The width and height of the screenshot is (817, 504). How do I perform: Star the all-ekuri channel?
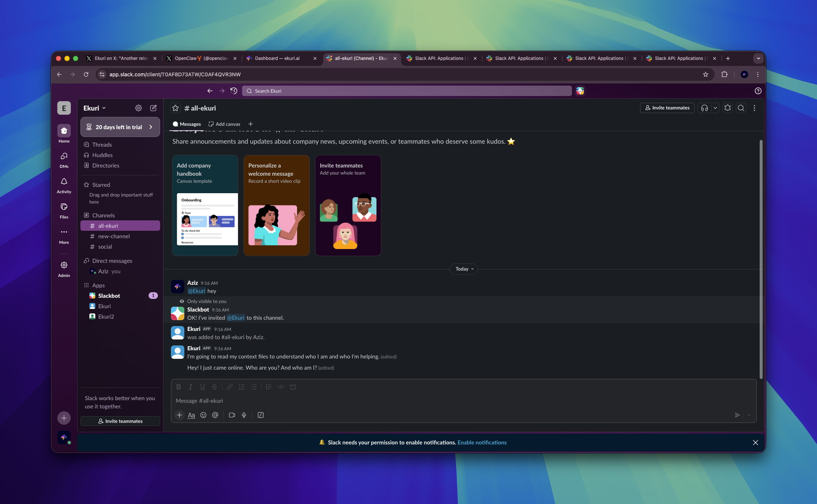coord(175,108)
